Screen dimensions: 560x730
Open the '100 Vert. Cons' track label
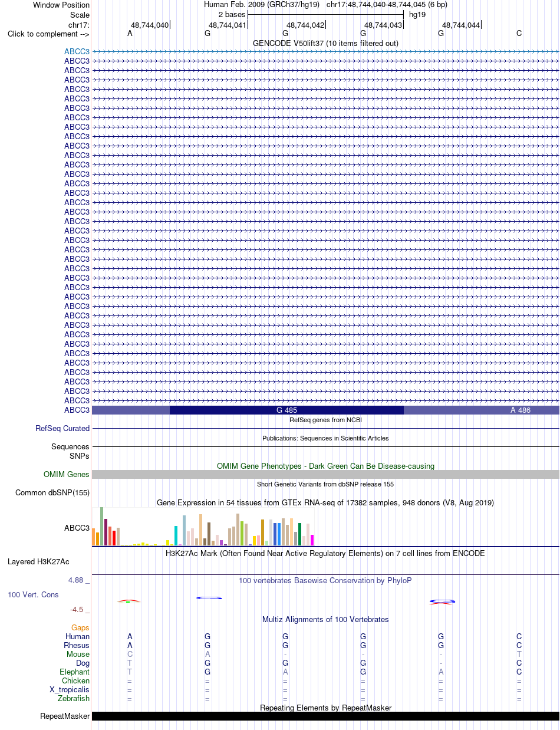pos(33,595)
